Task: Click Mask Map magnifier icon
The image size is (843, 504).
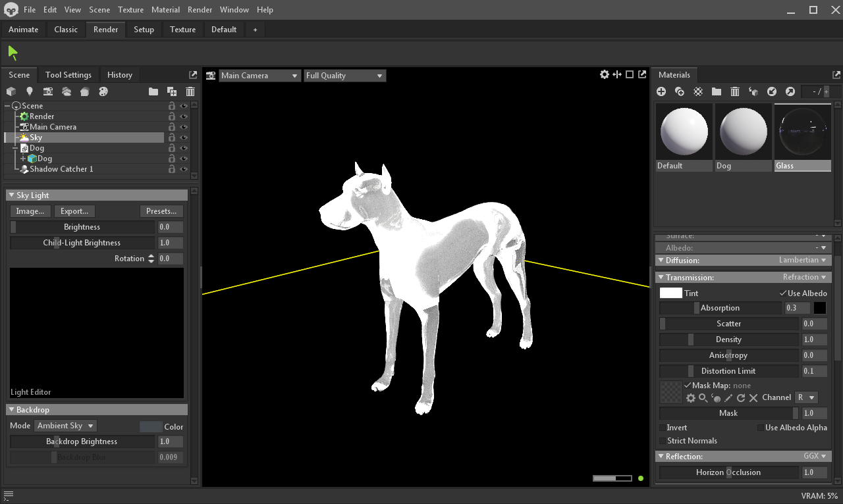Action: 703,398
